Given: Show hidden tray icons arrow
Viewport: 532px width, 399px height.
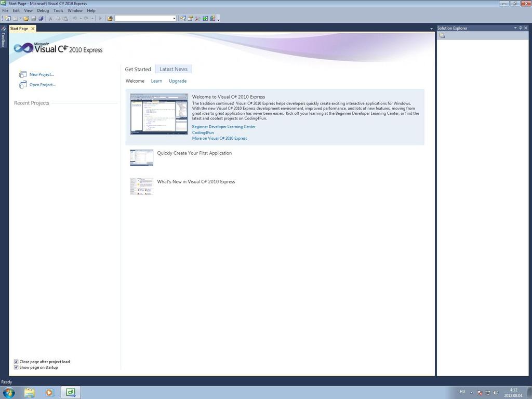Looking at the screenshot, I should [x=472, y=393].
